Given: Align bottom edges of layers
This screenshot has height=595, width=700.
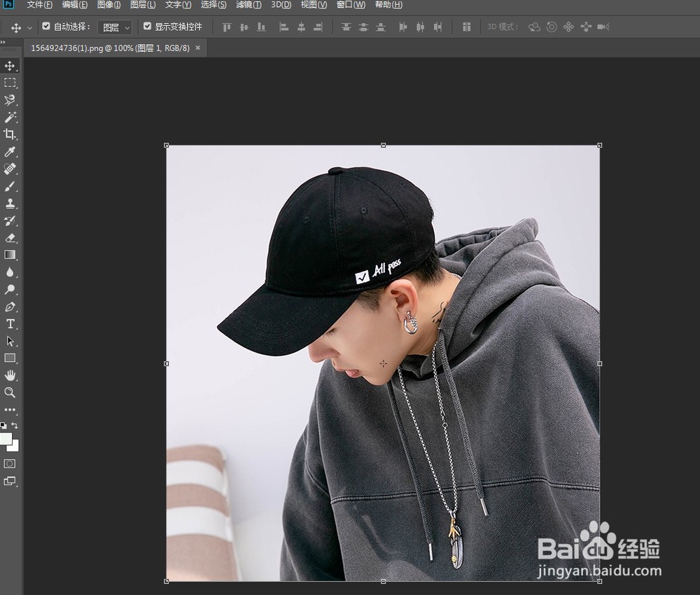Looking at the screenshot, I should pyautogui.click(x=261, y=27).
